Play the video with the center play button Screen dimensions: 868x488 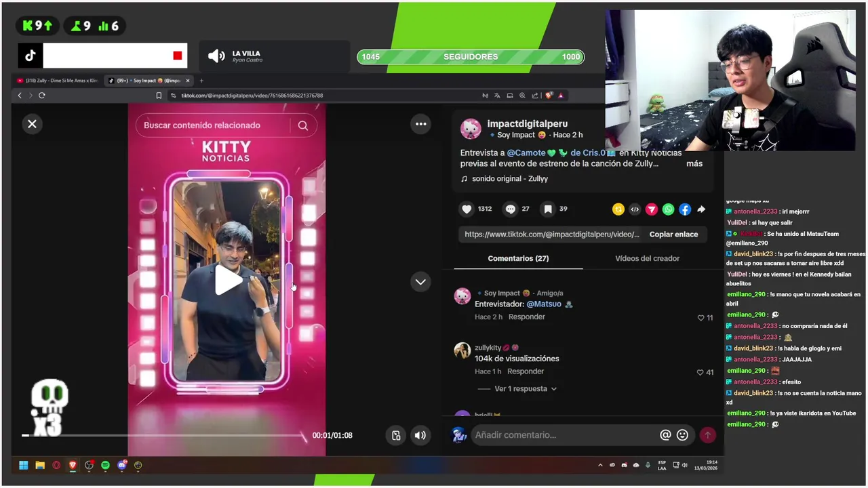(x=228, y=280)
